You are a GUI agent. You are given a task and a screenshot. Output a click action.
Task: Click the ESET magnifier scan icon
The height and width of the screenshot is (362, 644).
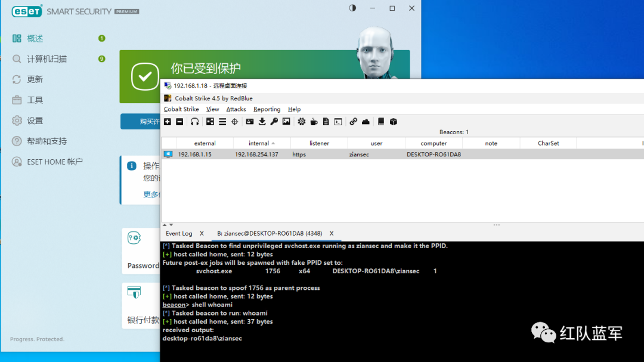[x=17, y=59]
